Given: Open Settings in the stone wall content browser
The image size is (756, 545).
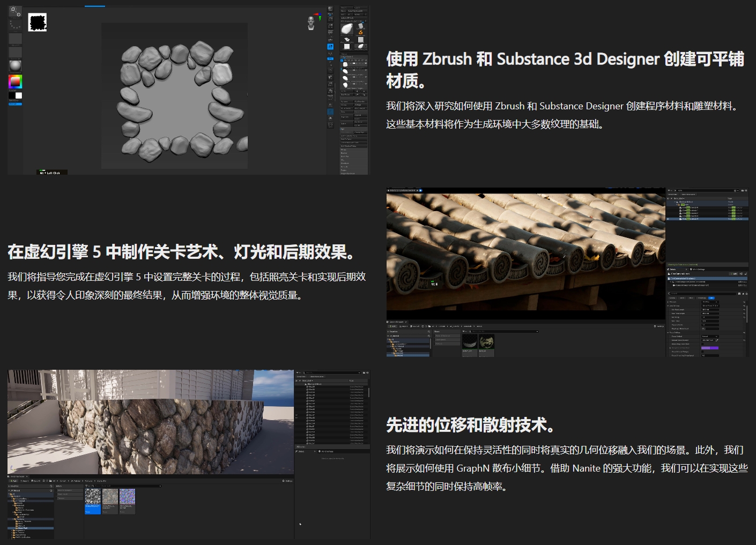Looking at the screenshot, I should point(288,481).
